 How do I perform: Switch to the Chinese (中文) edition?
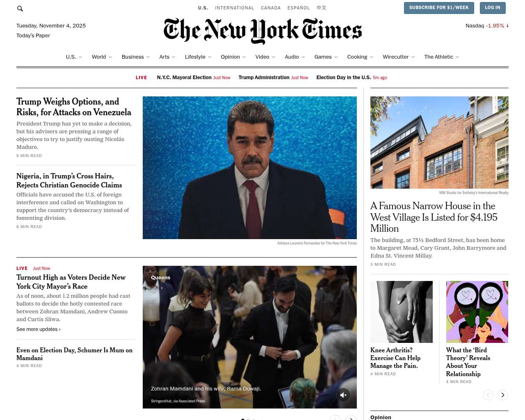pos(322,8)
